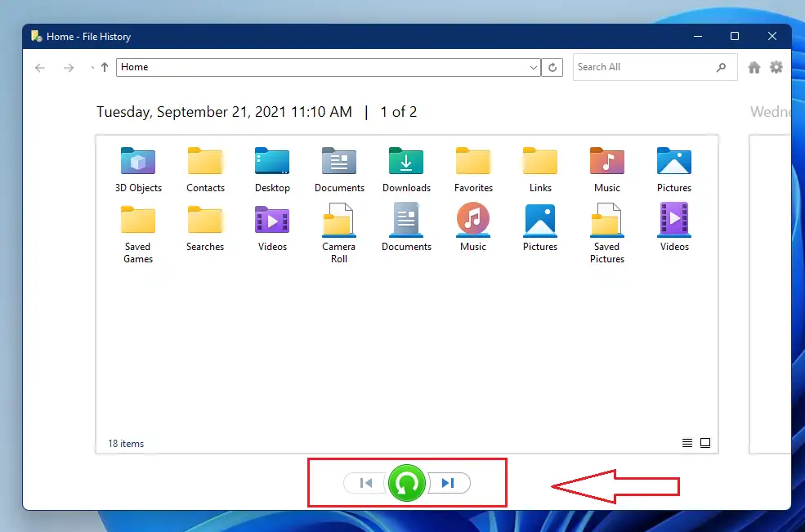Image resolution: width=805 pixels, height=532 pixels.
Task: Go back using the left arrow
Action: point(40,68)
